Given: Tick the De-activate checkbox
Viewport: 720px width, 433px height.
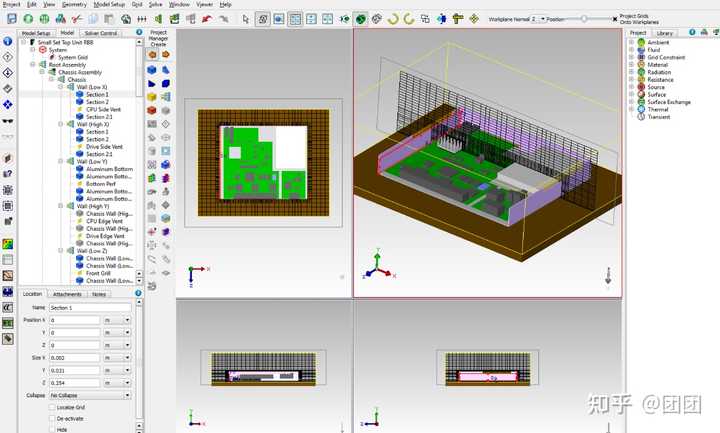Looking at the screenshot, I should click(52, 418).
